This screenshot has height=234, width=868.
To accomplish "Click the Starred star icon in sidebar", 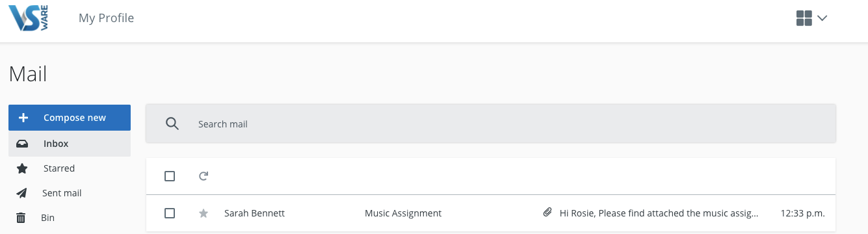I will pos(22,168).
